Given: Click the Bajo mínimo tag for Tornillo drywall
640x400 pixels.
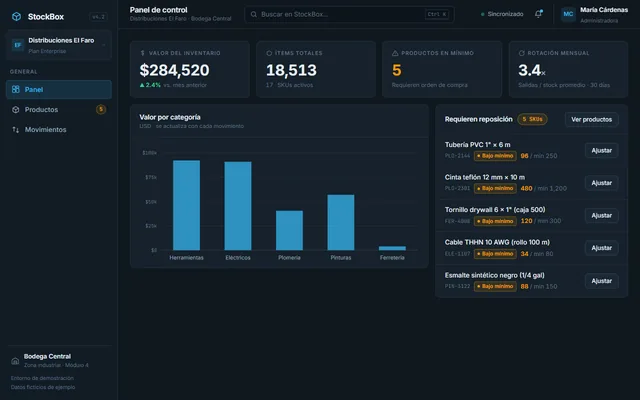Looking at the screenshot, I should (495, 221).
